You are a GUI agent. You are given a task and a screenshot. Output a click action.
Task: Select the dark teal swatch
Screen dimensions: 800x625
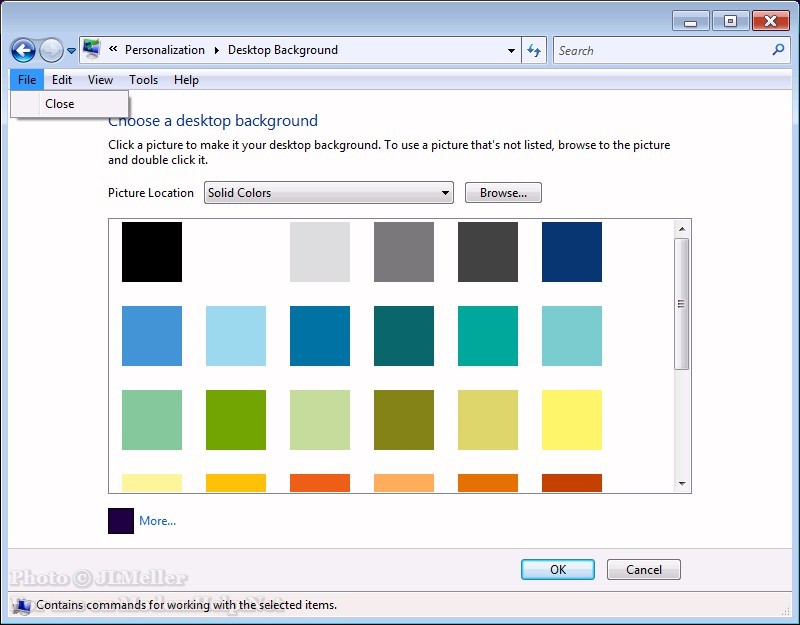point(404,336)
